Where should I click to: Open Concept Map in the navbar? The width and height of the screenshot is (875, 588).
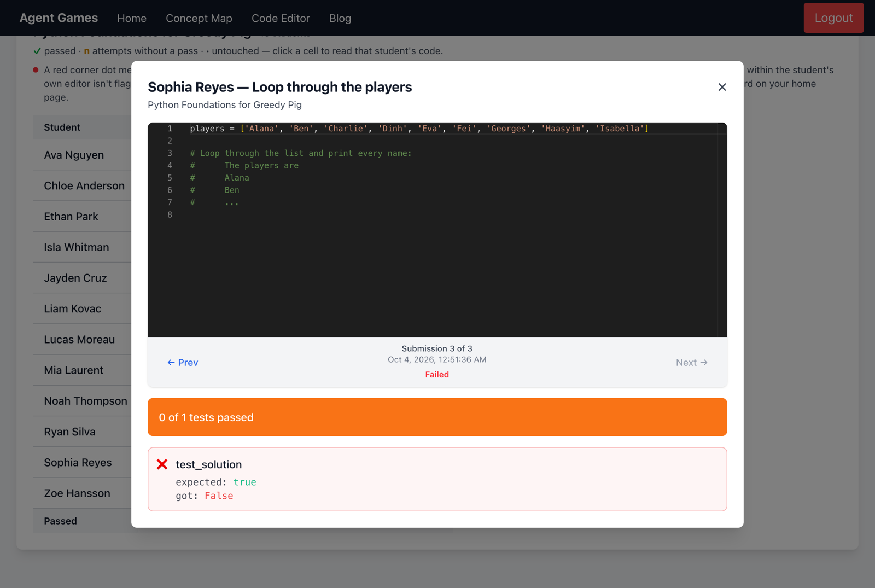coord(199,18)
